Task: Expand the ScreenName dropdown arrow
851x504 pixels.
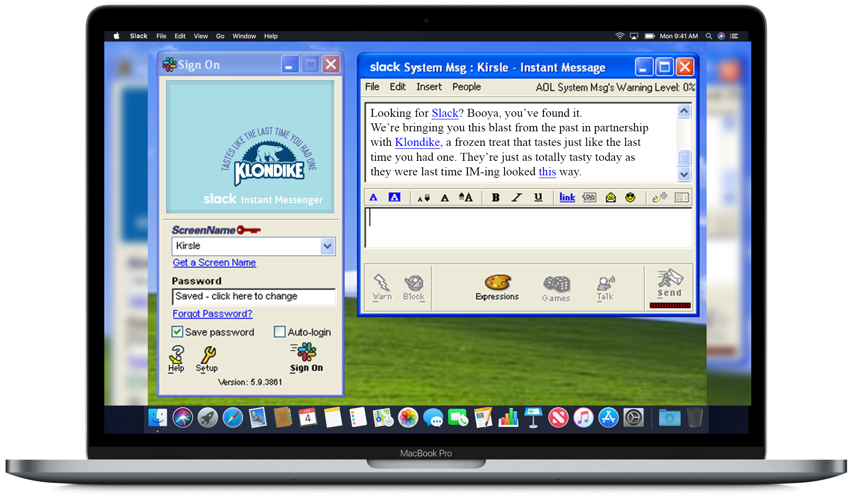Action: pyautogui.click(x=327, y=246)
